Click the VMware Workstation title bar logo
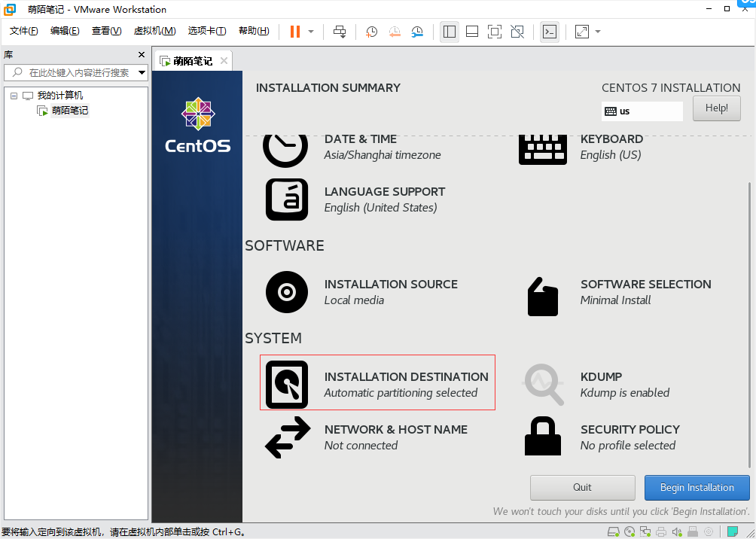 10,10
